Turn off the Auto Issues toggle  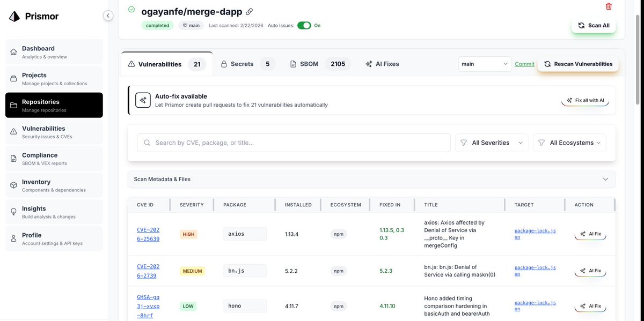(304, 25)
